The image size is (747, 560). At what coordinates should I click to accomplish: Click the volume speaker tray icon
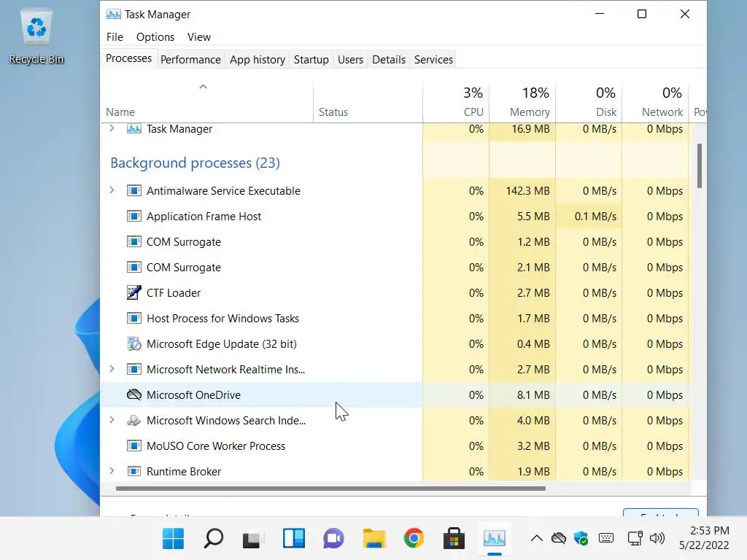(x=657, y=539)
